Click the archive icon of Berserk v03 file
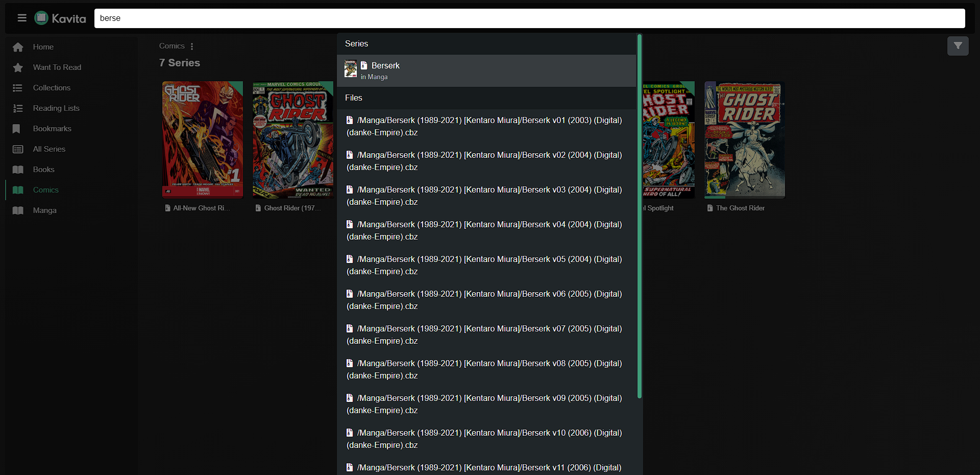Viewport: 980px width, 475px height. [x=350, y=189]
